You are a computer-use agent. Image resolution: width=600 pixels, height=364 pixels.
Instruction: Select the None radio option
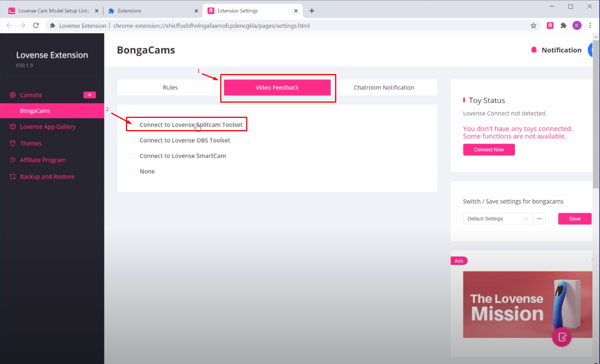pos(133,172)
